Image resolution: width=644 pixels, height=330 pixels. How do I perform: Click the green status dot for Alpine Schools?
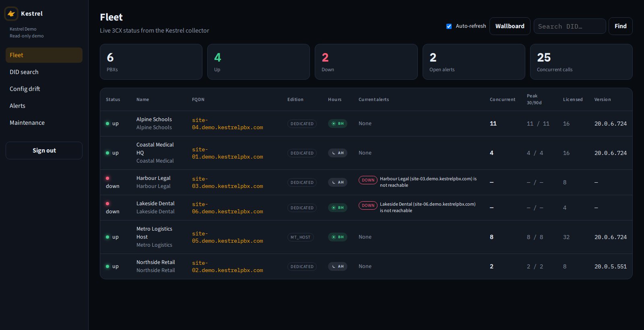(107, 124)
